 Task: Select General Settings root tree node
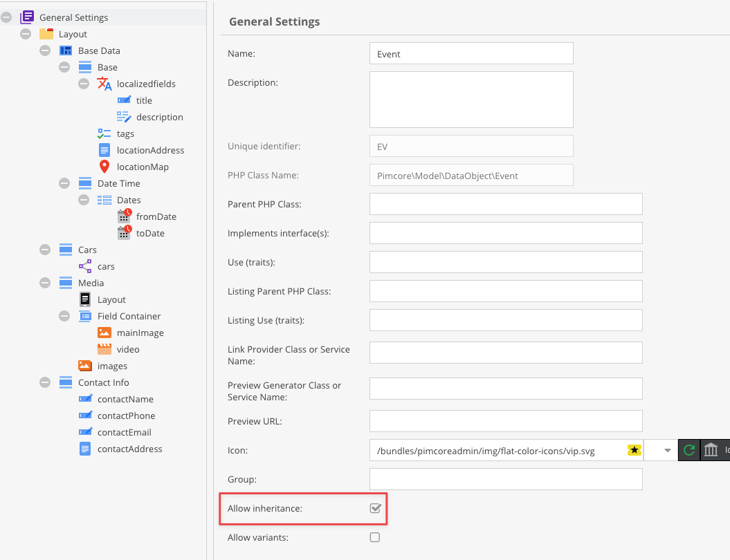coord(73,17)
